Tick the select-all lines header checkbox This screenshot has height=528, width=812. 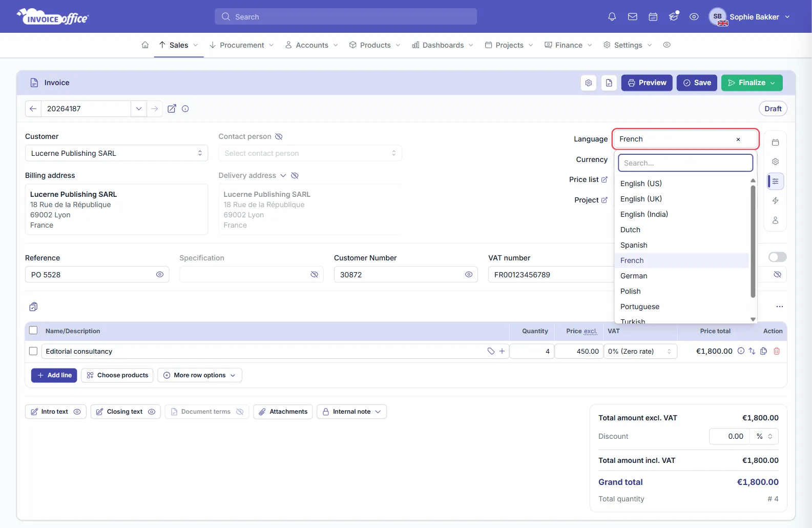[33, 331]
